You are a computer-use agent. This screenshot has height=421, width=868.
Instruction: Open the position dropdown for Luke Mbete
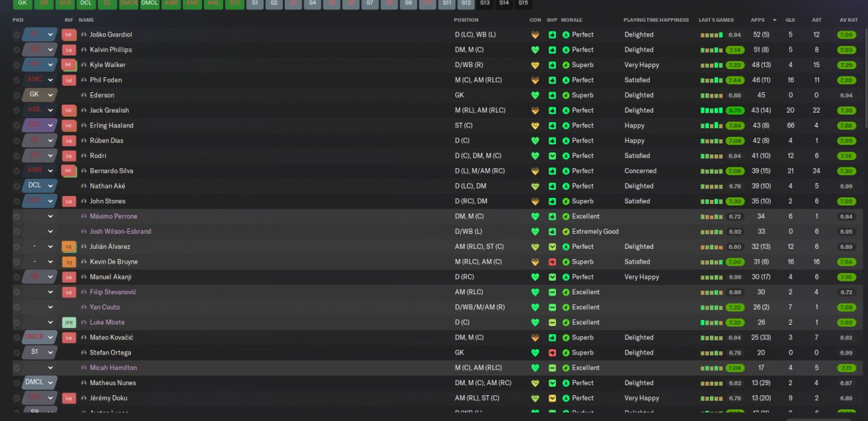[x=50, y=323]
